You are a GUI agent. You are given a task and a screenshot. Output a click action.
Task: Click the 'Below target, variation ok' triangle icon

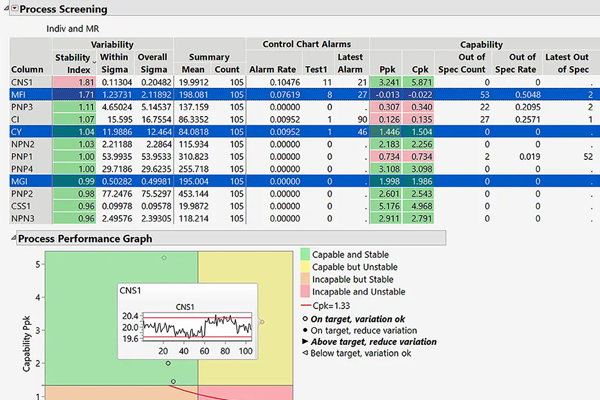click(304, 353)
